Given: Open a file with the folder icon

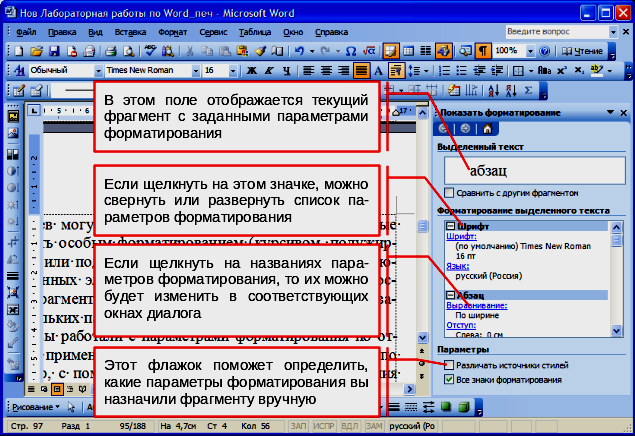Looking at the screenshot, I should [36, 51].
